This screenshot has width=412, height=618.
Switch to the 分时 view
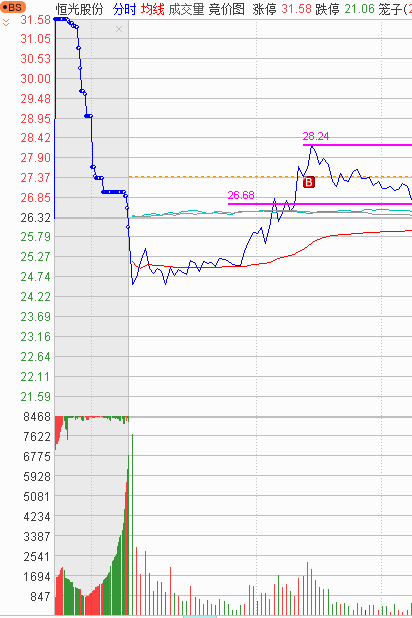point(124,9)
